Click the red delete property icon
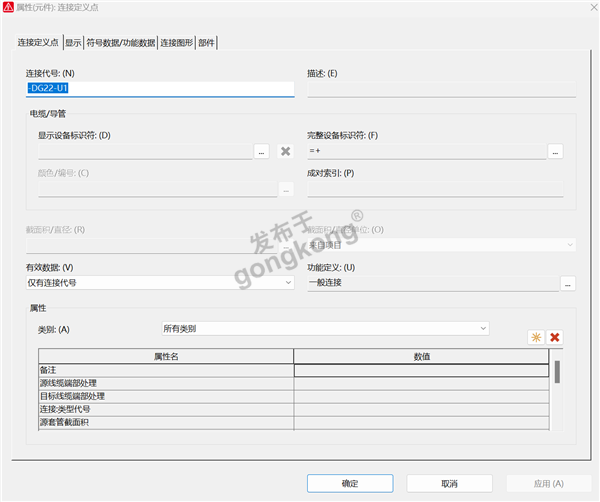Screen dimensions: 600x502 click(x=555, y=338)
